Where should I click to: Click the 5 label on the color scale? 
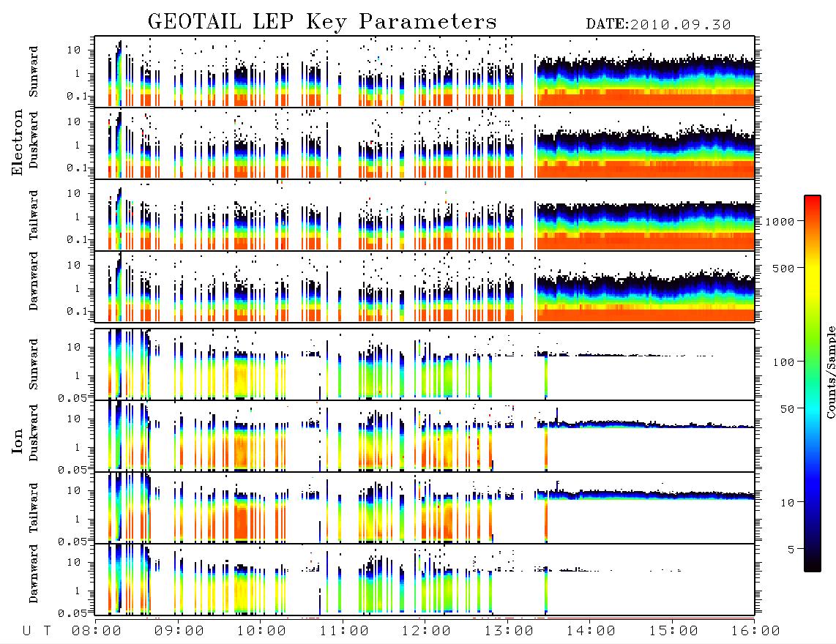[x=791, y=549]
